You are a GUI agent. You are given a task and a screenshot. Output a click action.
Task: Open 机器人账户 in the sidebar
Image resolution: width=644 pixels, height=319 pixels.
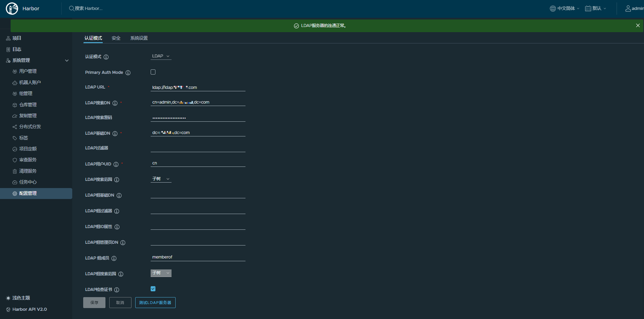pyautogui.click(x=30, y=82)
